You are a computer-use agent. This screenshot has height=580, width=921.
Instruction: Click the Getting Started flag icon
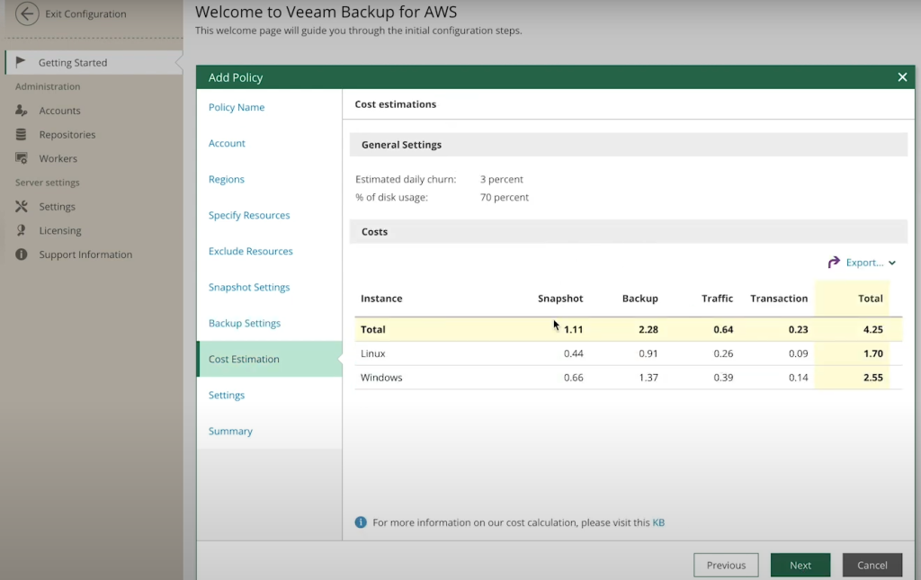(21, 62)
